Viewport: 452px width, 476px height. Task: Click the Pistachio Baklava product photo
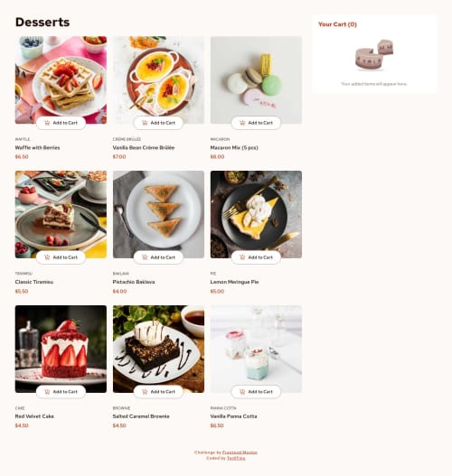coord(158,214)
